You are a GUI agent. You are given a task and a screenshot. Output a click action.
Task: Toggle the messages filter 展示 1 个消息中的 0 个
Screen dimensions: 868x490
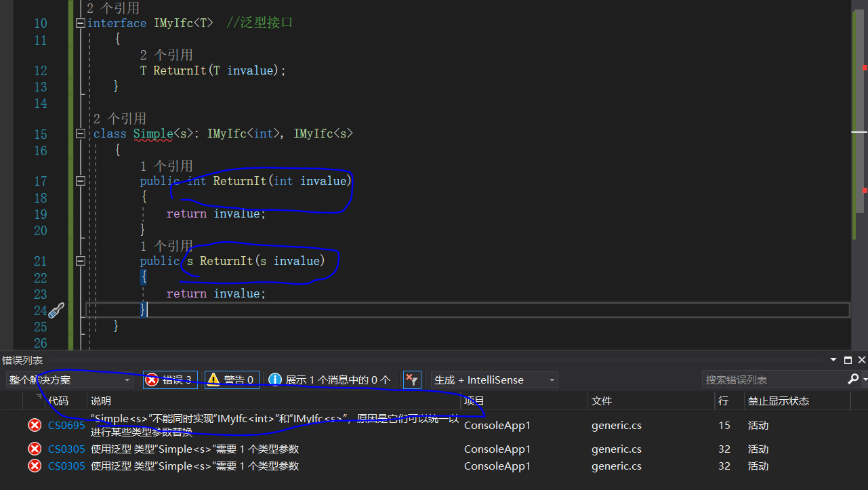pyautogui.click(x=329, y=380)
